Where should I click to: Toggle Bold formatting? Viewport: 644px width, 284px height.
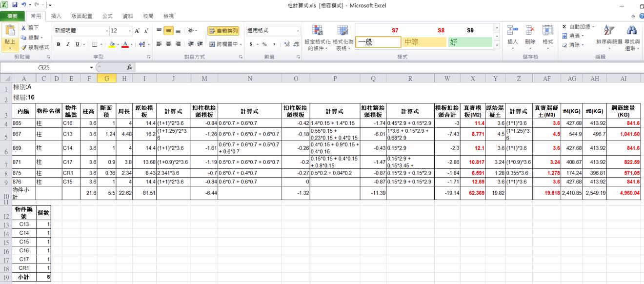tap(59, 44)
